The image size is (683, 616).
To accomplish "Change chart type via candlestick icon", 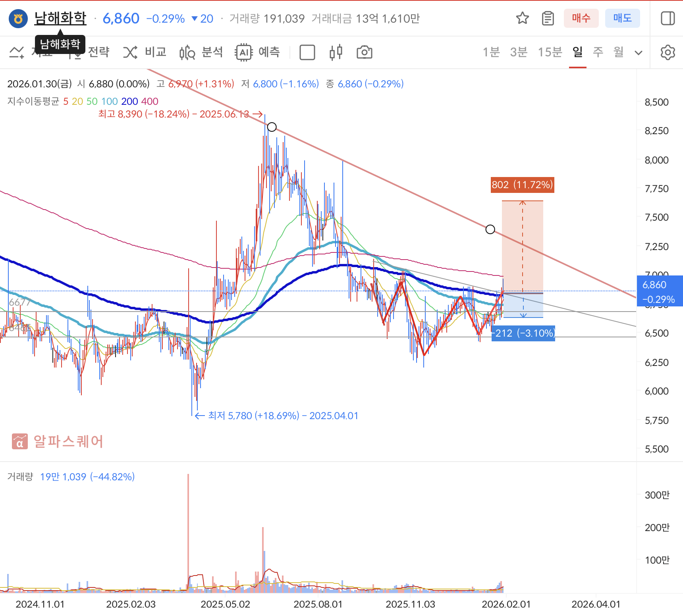I will (336, 52).
